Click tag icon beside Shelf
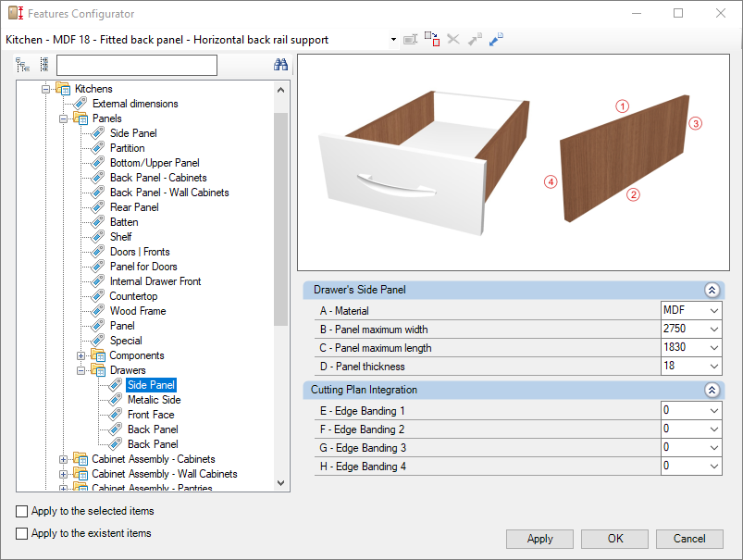 [97, 237]
